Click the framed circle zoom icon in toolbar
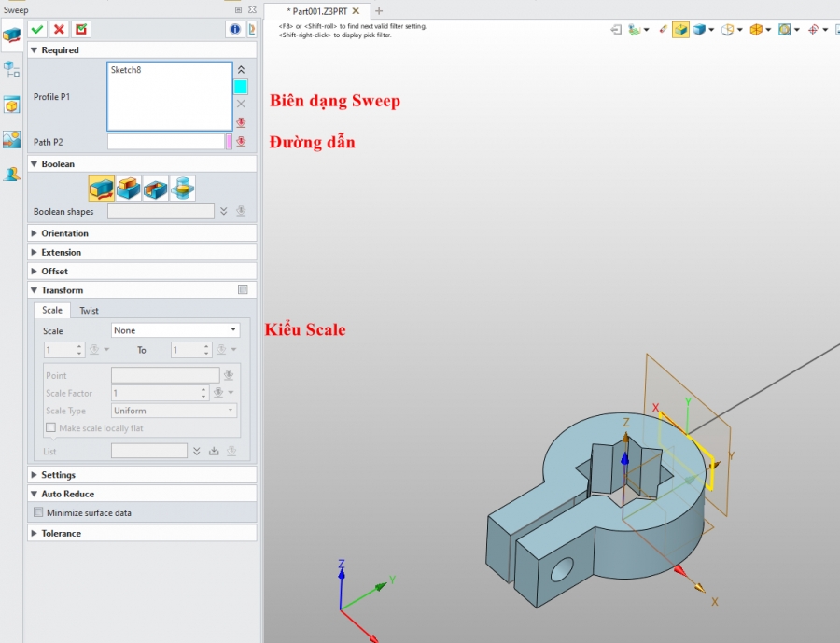This screenshot has width=840, height=643. tap(784, 30)
